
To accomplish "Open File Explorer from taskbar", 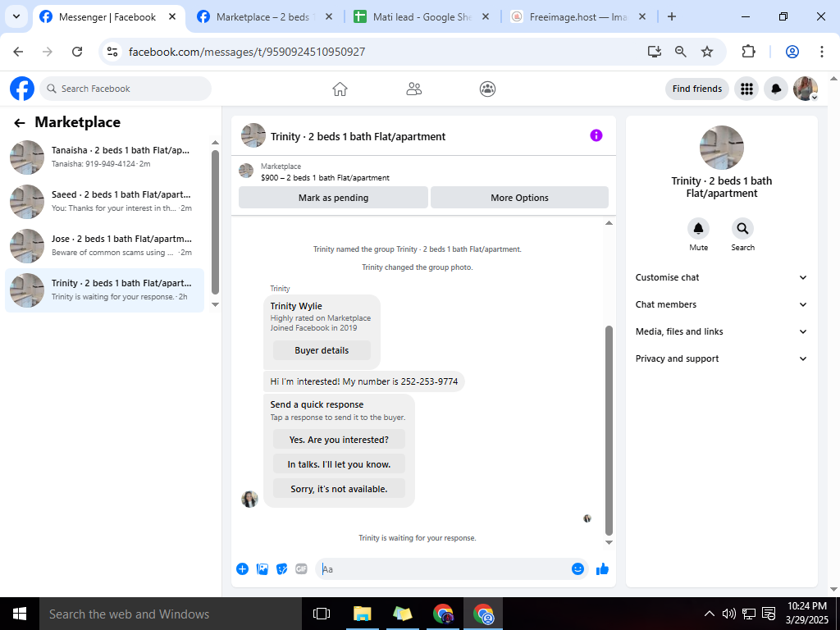I will 362,614.
